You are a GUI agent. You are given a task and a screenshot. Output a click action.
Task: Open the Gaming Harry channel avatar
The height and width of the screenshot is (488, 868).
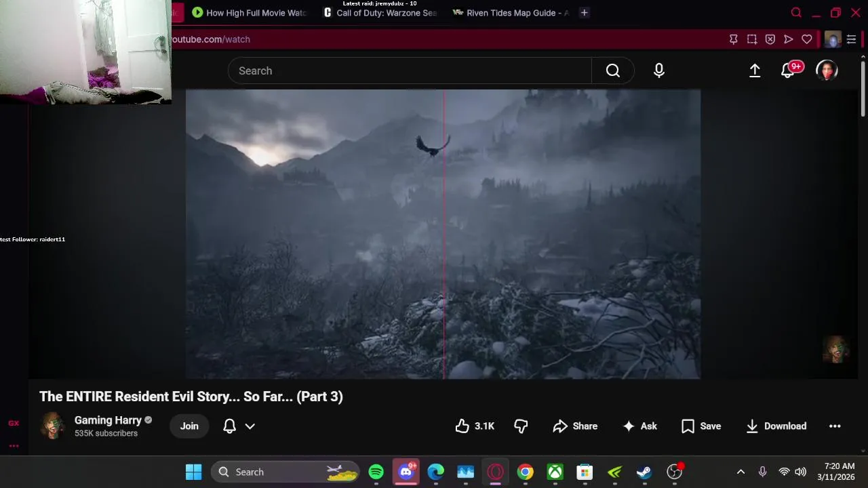pos(53,426)
